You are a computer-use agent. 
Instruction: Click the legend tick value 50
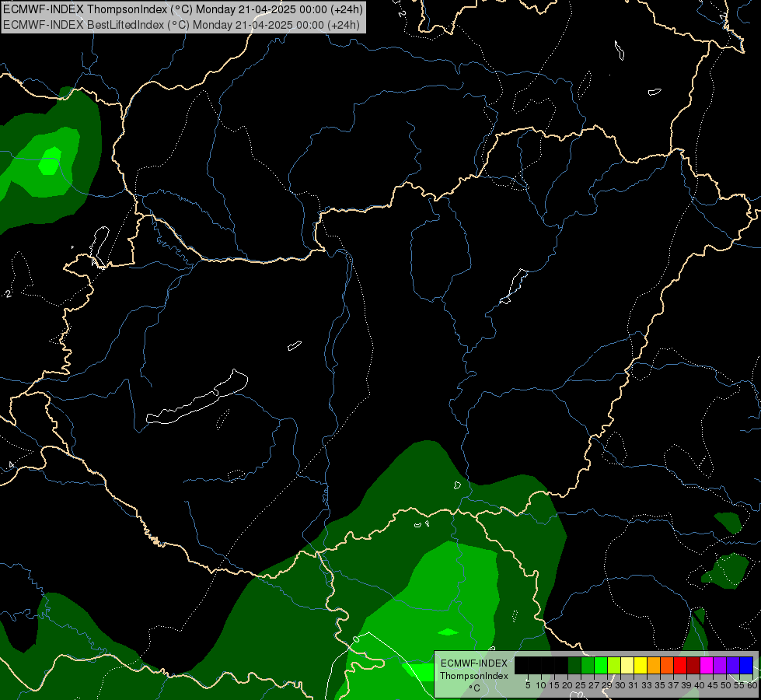726,685
